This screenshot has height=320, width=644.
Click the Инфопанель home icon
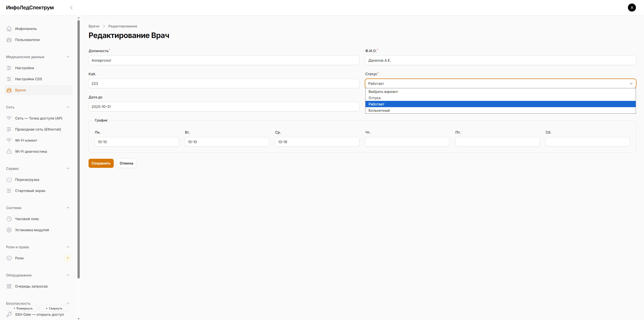coord(9,29)
